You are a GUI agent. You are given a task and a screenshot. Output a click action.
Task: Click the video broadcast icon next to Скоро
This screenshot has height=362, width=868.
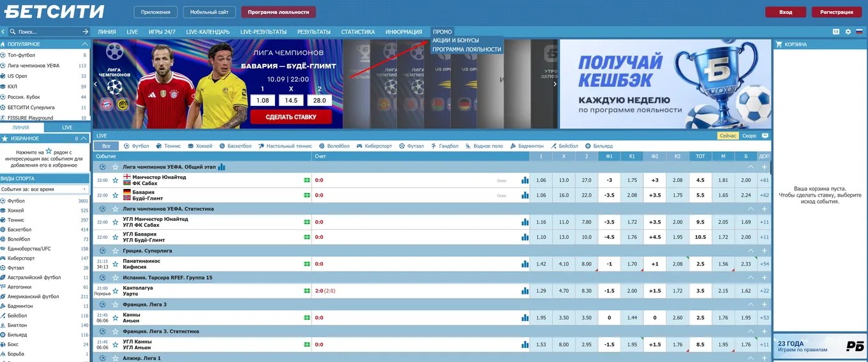pyautogui.click(x=765, y=135)
